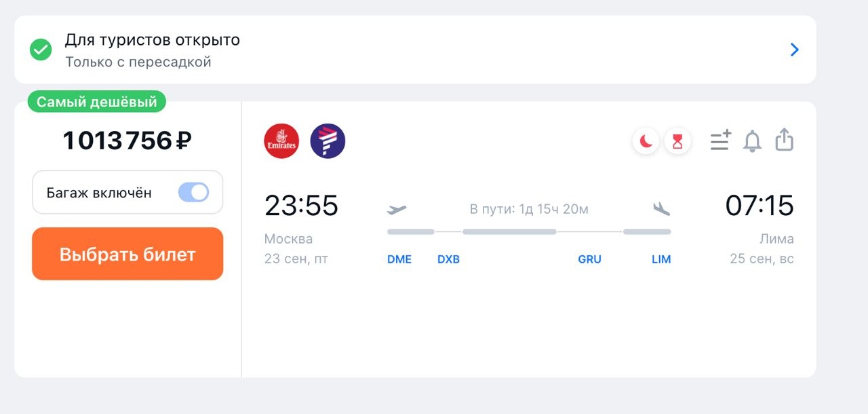
Task: Expand tourist info with blue chevron
Action: (x=795, y=50)
